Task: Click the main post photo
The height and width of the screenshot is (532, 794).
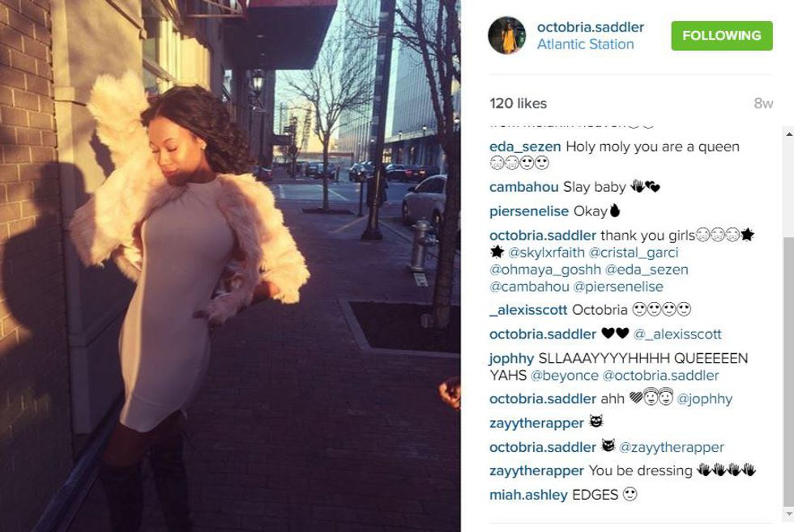Action: click(x=230, y=266)
